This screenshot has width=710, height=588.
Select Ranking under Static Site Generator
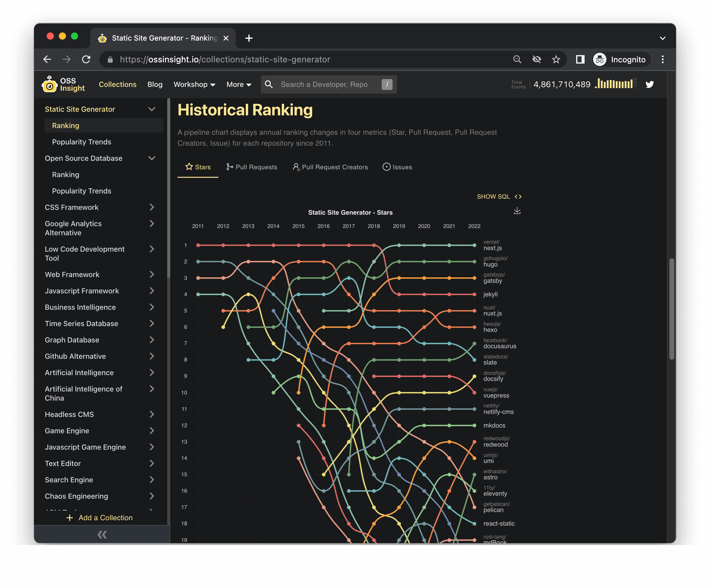(104, 125)
